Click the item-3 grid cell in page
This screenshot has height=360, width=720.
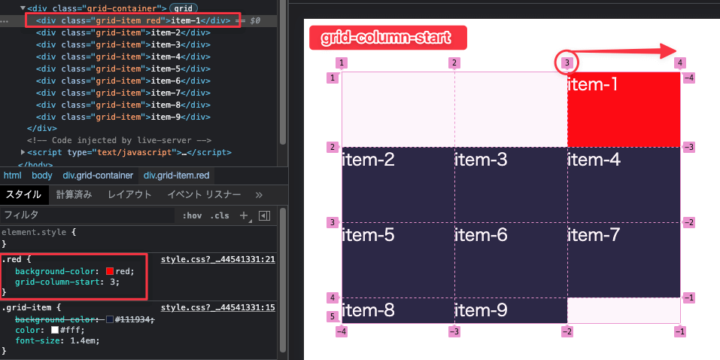click(x=511, y=185)
